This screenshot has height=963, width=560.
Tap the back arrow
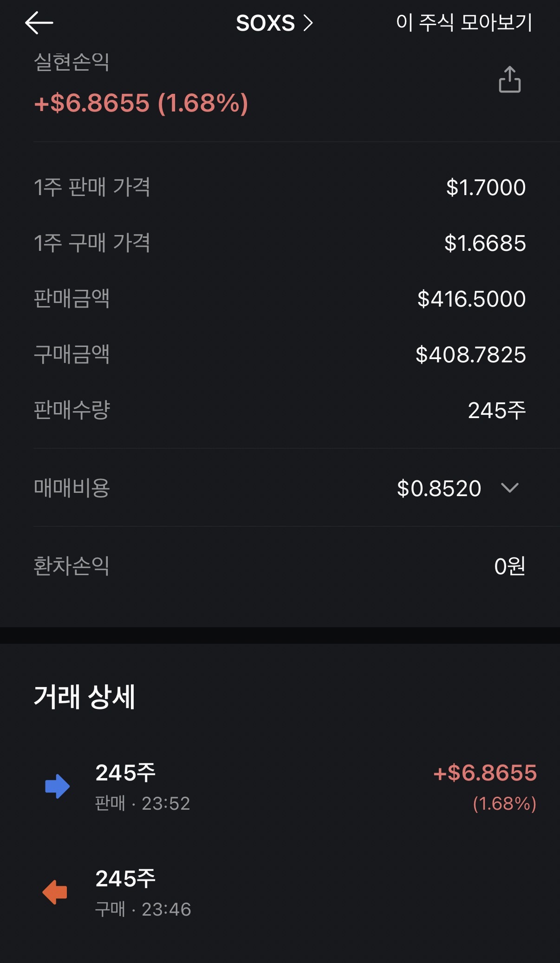(x=39, y=23)
